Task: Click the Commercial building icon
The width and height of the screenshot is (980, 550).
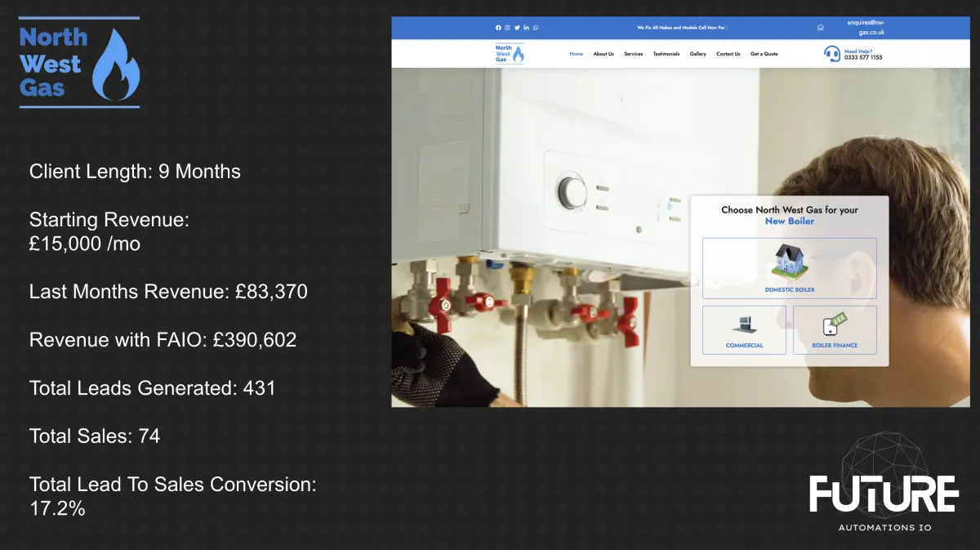Action: click(x=744, y=325)
